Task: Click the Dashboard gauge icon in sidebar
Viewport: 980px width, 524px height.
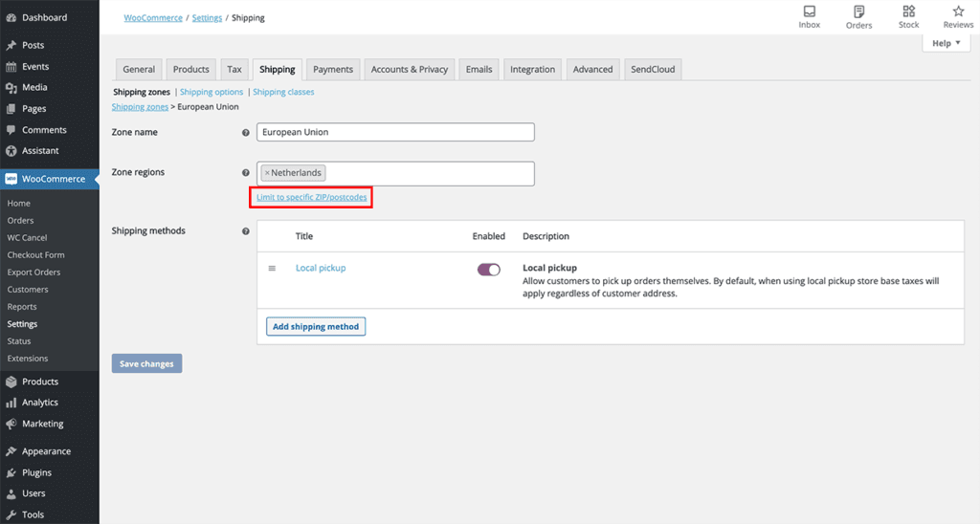Action: 11,17
